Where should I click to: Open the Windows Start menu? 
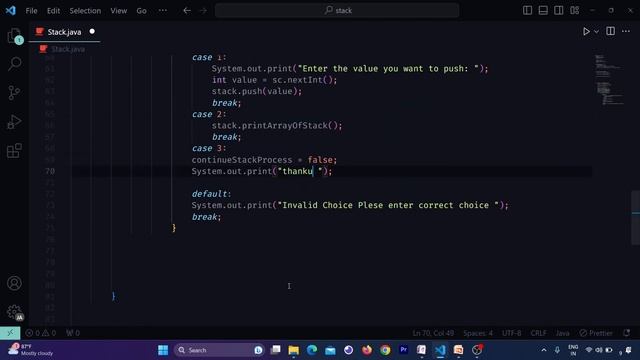click(x=163, y=350)
